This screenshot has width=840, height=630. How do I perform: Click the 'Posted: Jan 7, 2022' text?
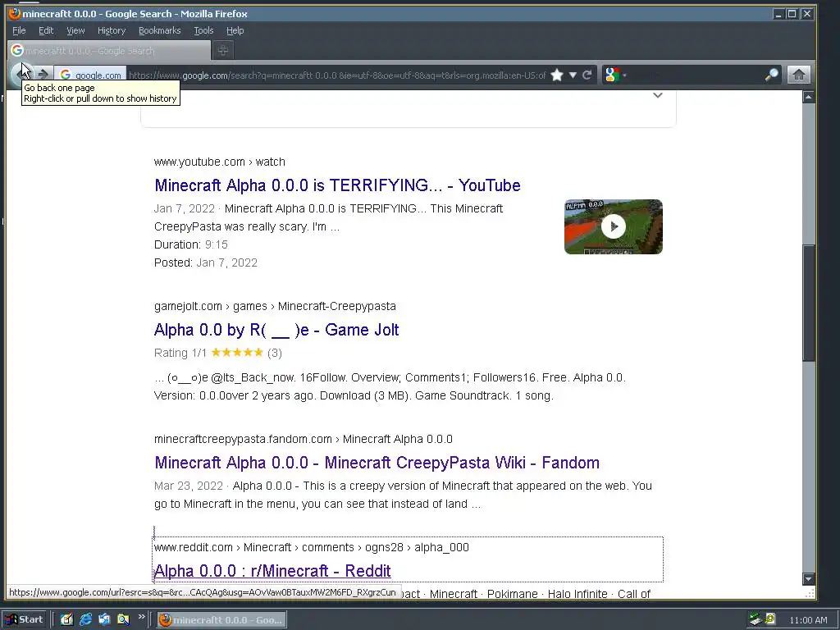pyautogui.click(x=206, y=263)
